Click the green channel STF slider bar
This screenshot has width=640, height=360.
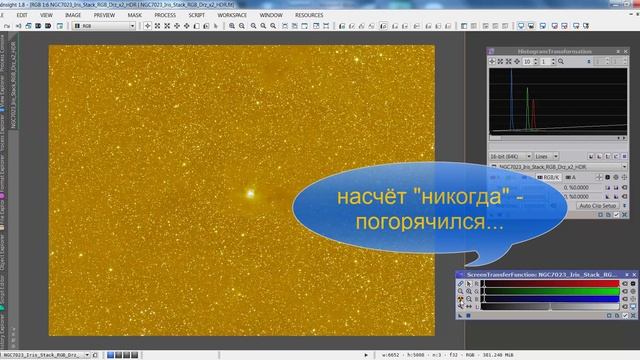click(550, 291)
